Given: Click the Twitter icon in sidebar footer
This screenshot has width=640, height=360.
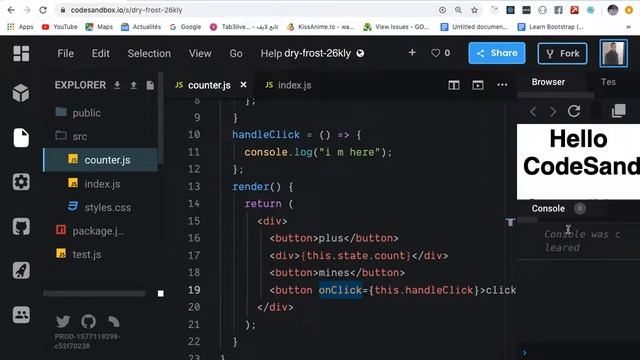Looking at the screenshot, I should click(x=63, y=321).
